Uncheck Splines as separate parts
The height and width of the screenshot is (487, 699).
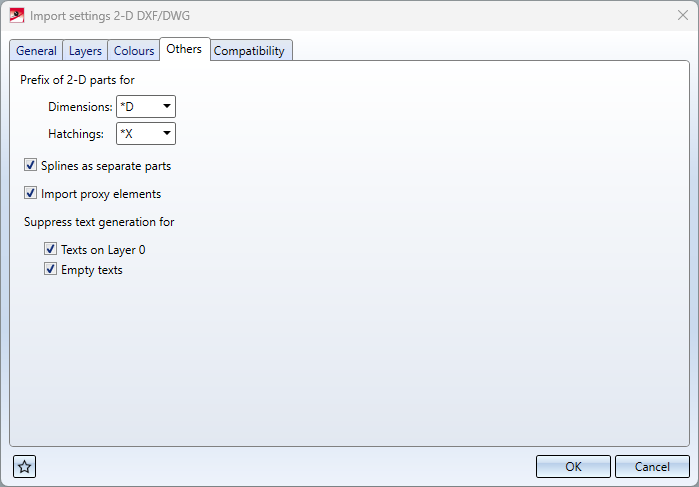30,165
